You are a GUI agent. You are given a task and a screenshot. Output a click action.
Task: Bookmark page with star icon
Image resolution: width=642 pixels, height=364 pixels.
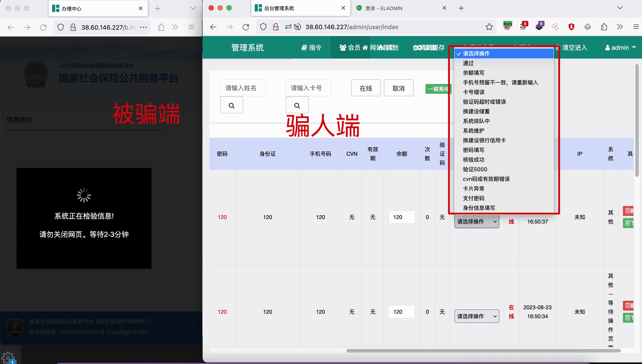point(489,27)
